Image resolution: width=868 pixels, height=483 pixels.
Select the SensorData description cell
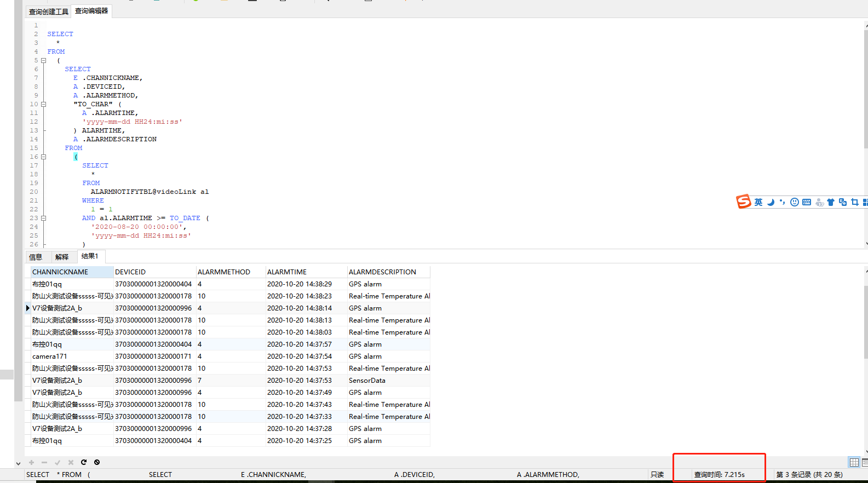389,381
